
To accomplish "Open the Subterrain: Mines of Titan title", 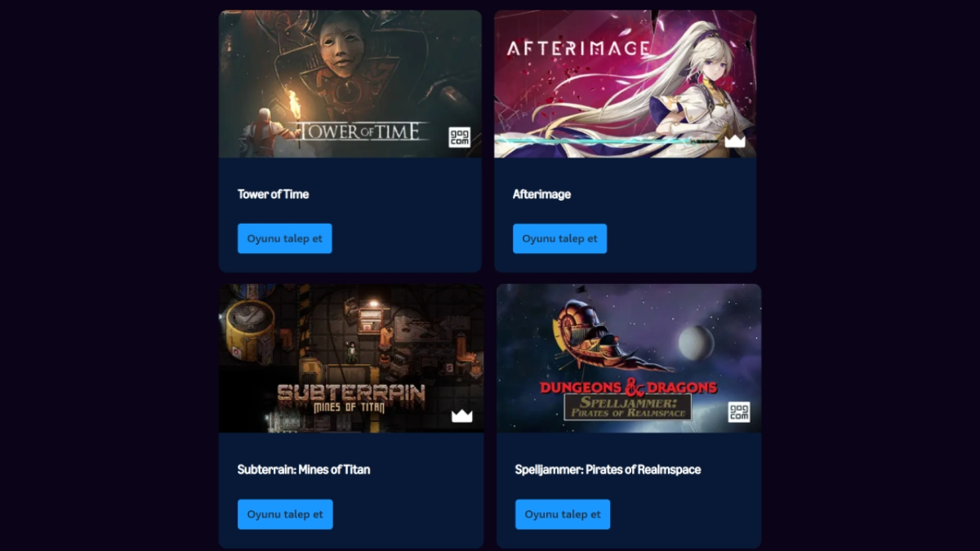I will (x=304, y=469).
